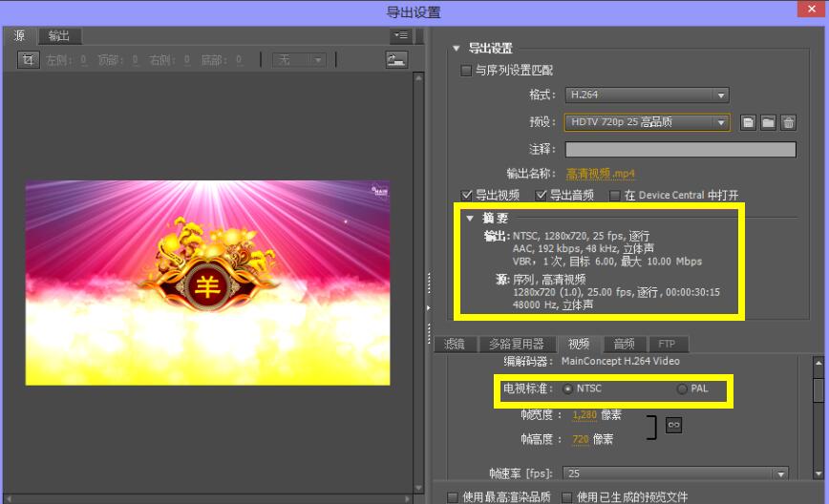
Task: Click the crop tool icon in source panel
Action: [29, 60]
